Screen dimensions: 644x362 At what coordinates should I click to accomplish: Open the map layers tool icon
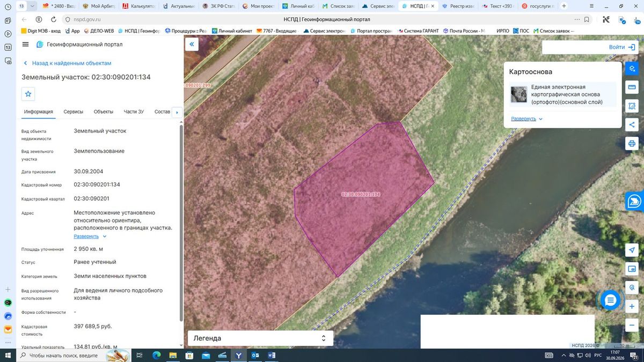pyautogui.click(x=632, y=69)
